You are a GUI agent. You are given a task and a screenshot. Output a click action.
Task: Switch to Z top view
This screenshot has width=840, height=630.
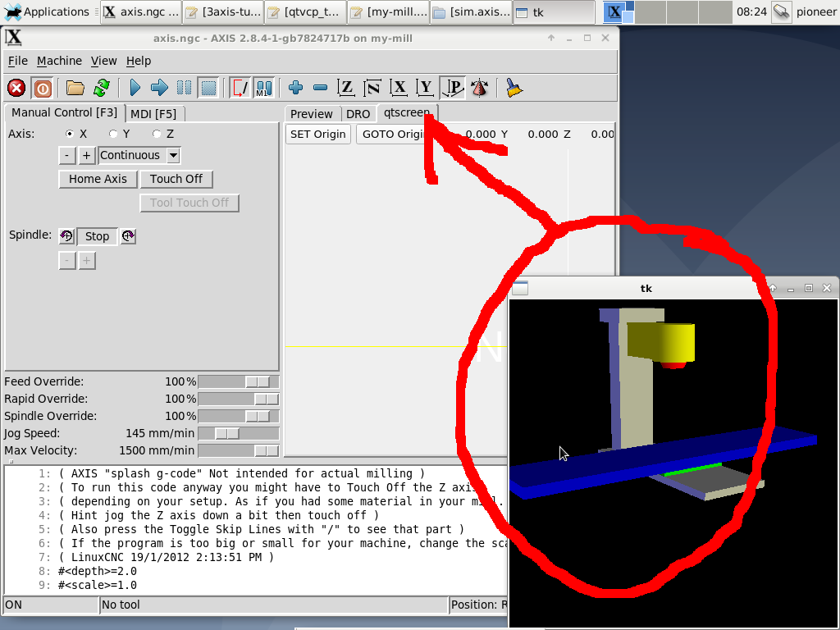347,88
